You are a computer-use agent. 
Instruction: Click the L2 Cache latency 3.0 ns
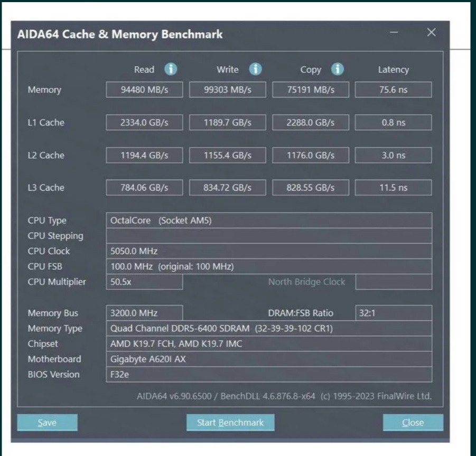coord(394,155)
